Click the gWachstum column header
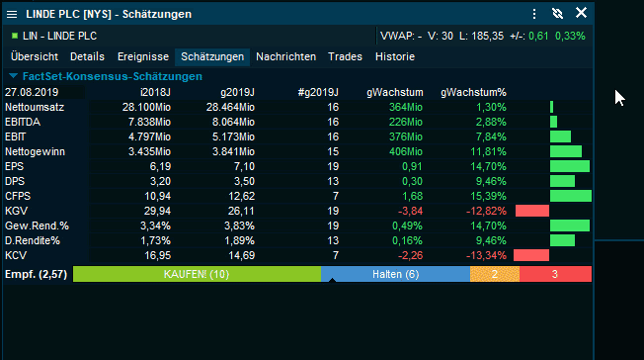The height and width of the screenshot is (360, 644). (x=395, y=92)
